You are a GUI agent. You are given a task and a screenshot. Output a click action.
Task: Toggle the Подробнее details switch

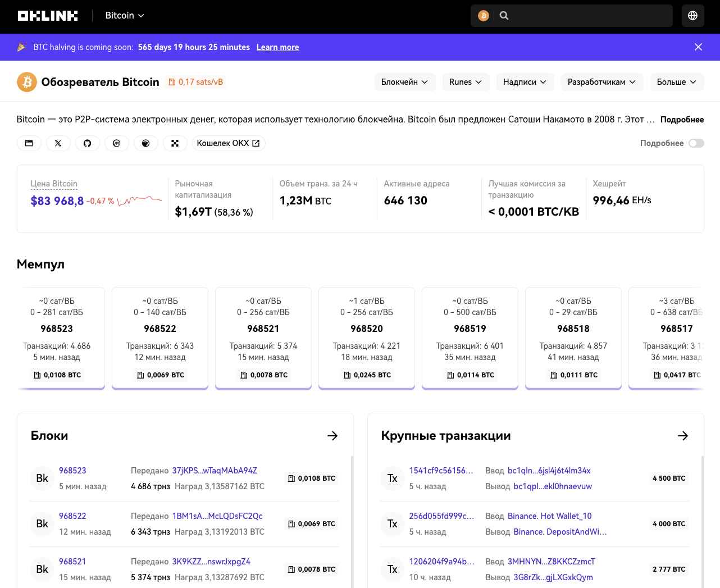point(696,143)
